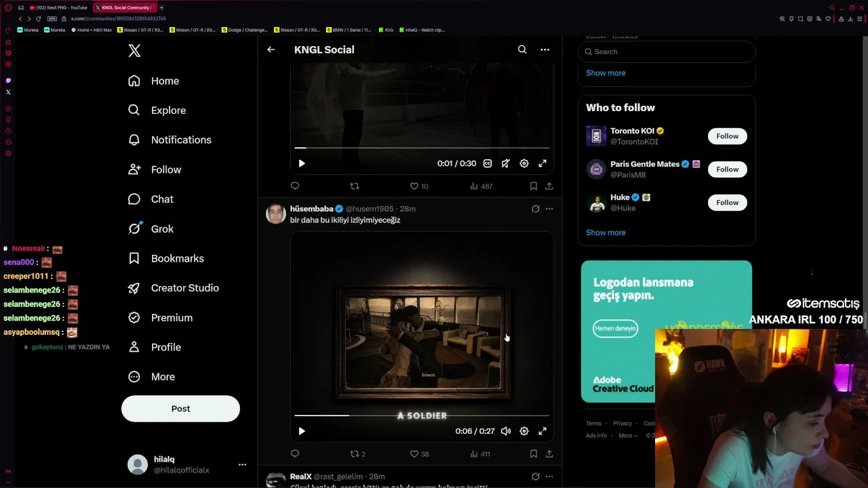This screenshot has width=868, height=488.
Task: Play the 0:30 video
Action: click(x=302, y=163)
